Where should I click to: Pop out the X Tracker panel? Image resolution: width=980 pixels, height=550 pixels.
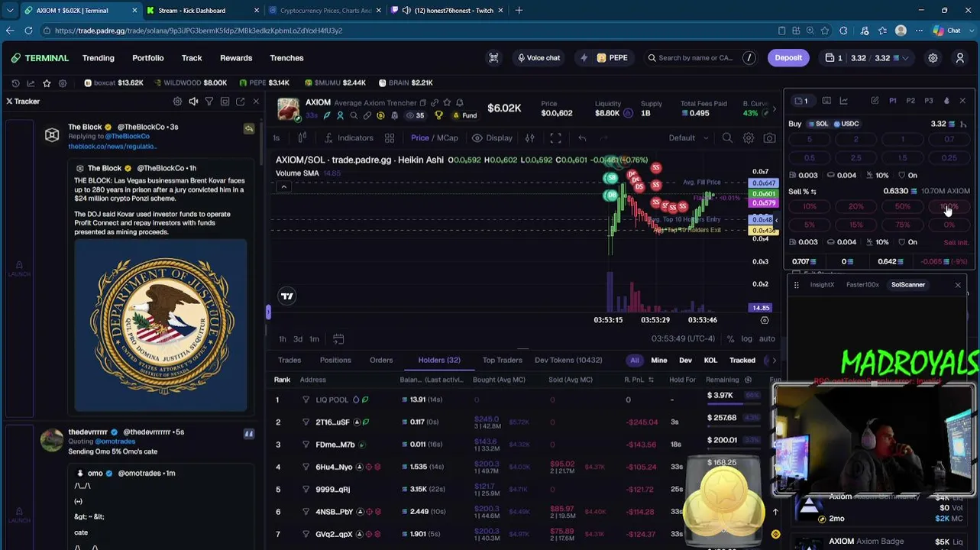(240, 102)
